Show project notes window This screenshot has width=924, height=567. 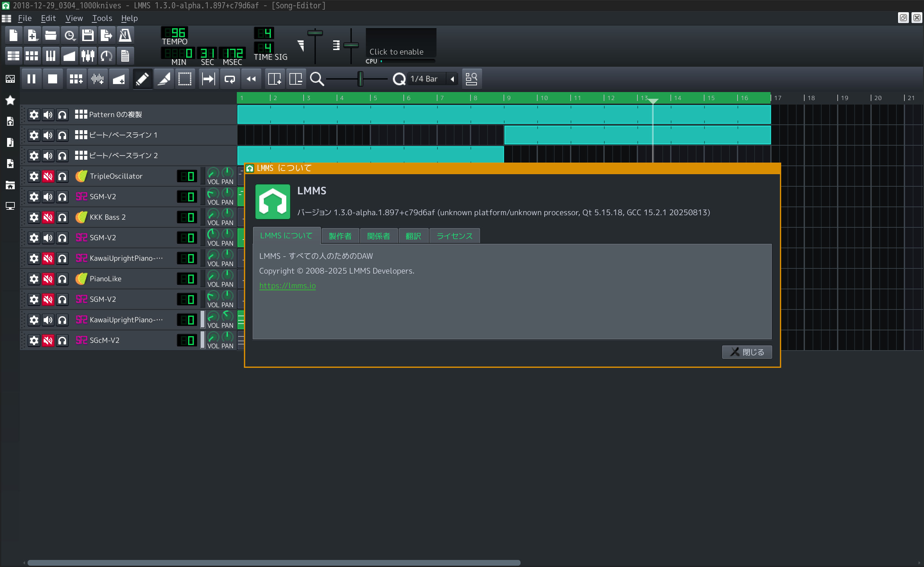click(125, 56)
